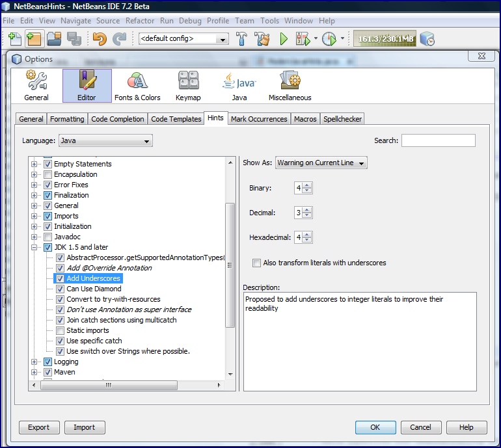The image size is (501, 448).
Task: Open the default config dropdown
Action: pyautogui.click(x=183, y=38)
